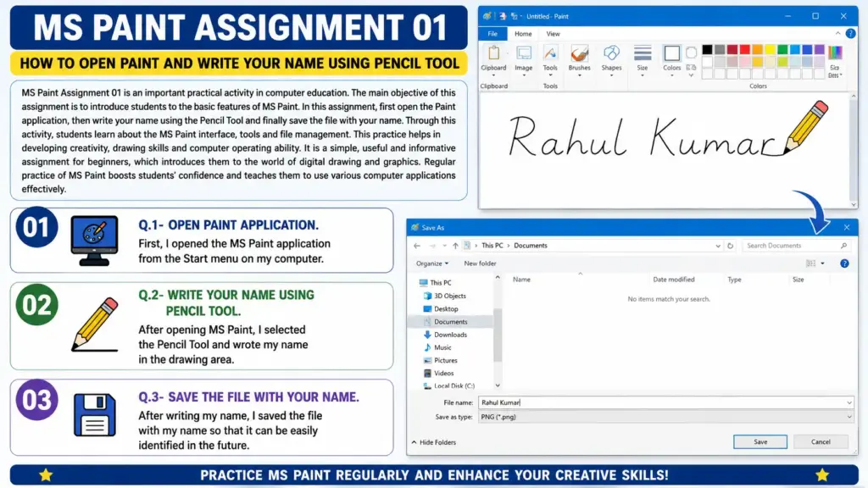Click the Cancel button

tap(821, 441)
